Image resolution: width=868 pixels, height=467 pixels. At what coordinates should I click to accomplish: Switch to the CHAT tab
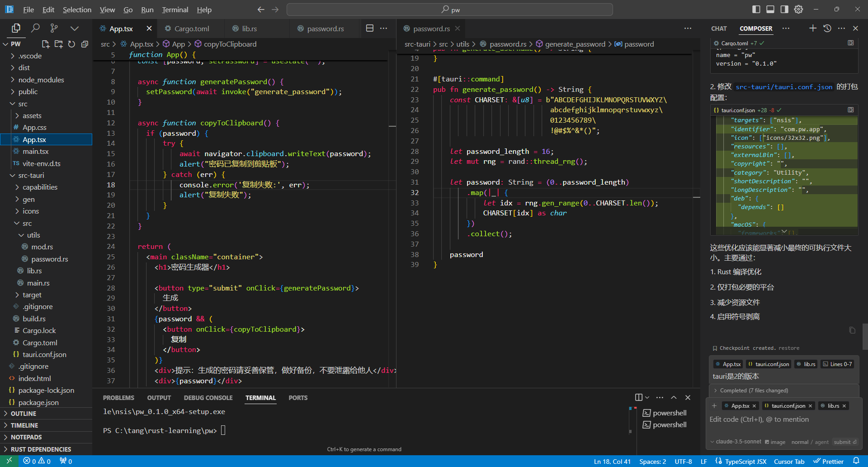pyautogui.click(x=719, y=29)
